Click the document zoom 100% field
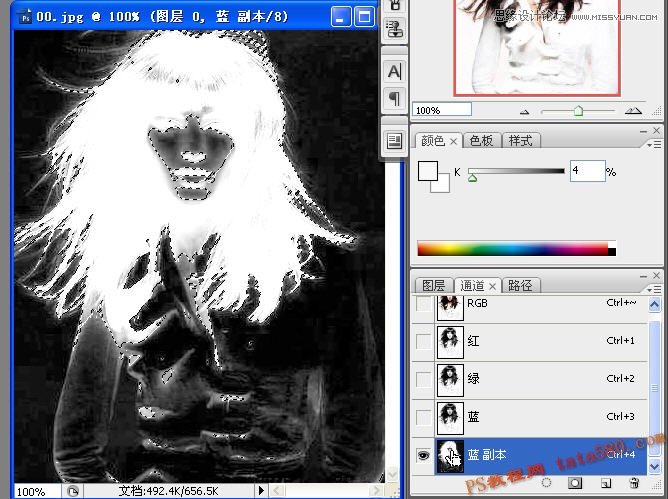 point(37,491)
